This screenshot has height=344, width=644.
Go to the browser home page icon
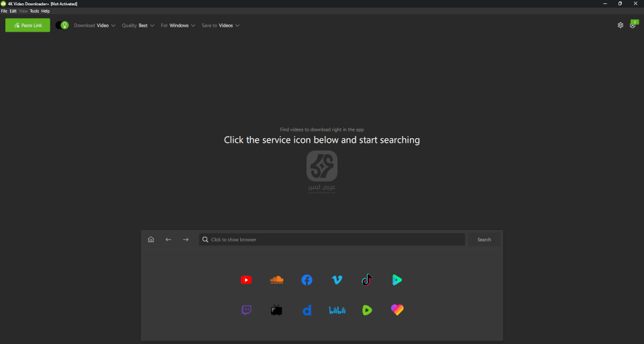tap(151, 239)
